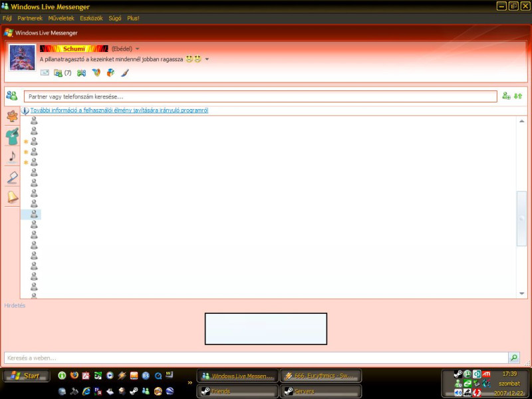Open the e-mail inbox envelope icon
532x399 pixels.
(45, 72)
